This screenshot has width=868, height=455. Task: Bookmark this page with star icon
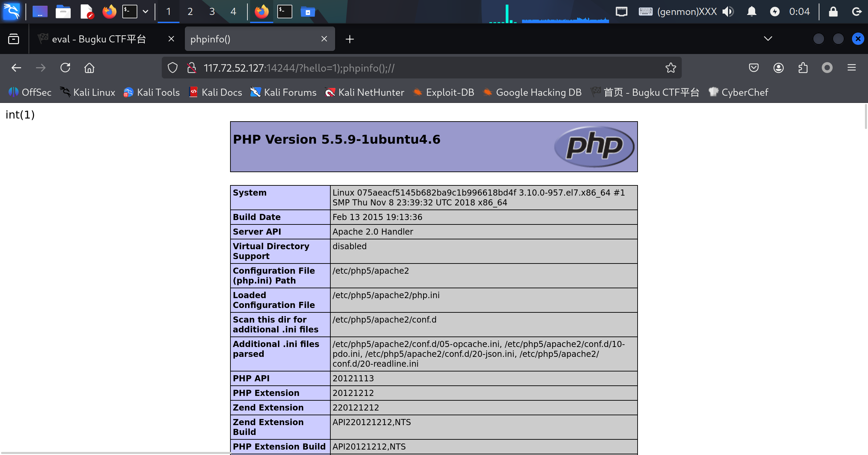[x=671, y=68]
